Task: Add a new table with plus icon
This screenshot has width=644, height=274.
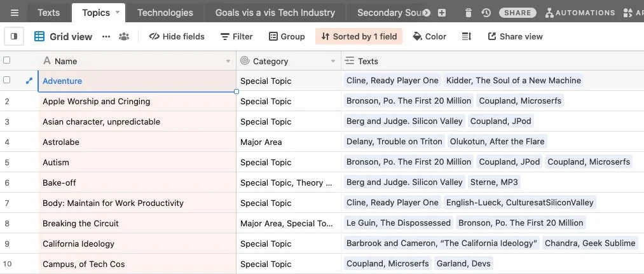Action: 441,13
